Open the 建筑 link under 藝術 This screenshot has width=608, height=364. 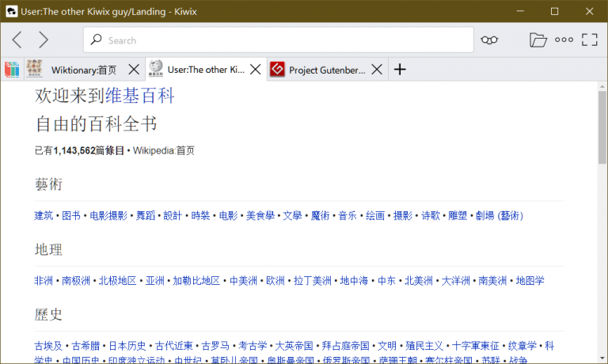click(44, 215)
